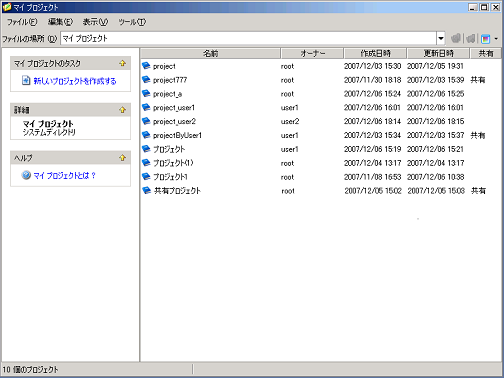Sort by 共有 column header
Screen dimensions: 504x378
[485, 53]
